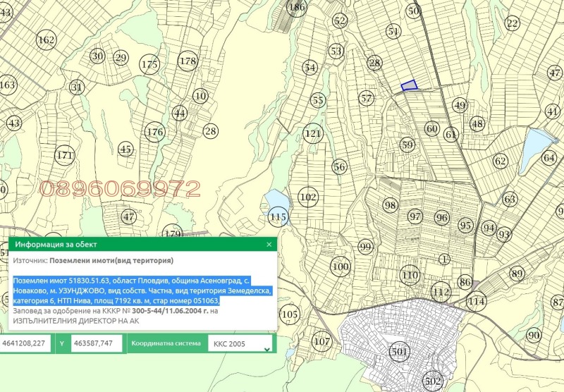Click map section label 95
Viewport: 564px width, 392px height.
(466, 226)
